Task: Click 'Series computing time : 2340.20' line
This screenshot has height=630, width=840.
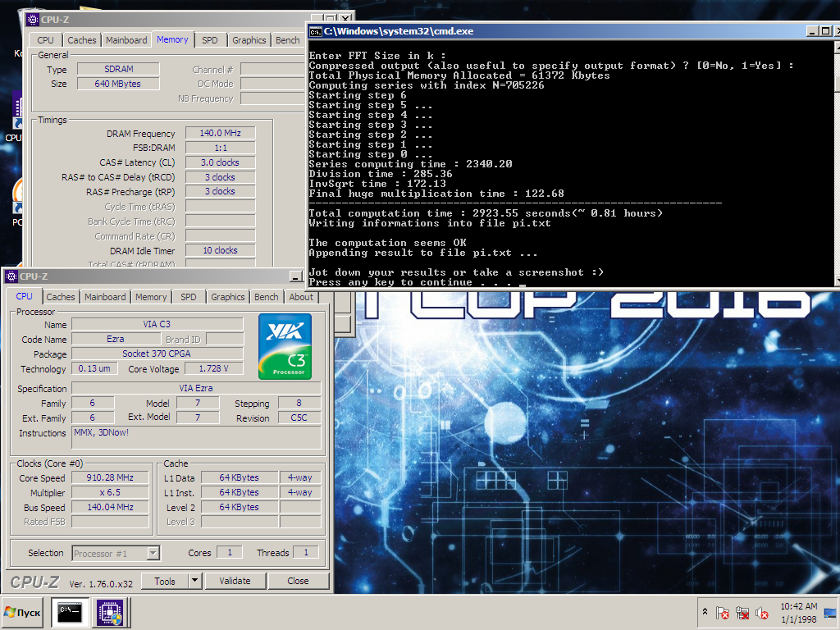Action: click(410, 164)
